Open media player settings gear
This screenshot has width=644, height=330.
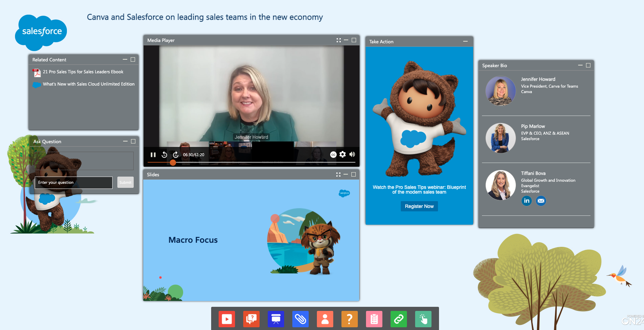(342, 154)
